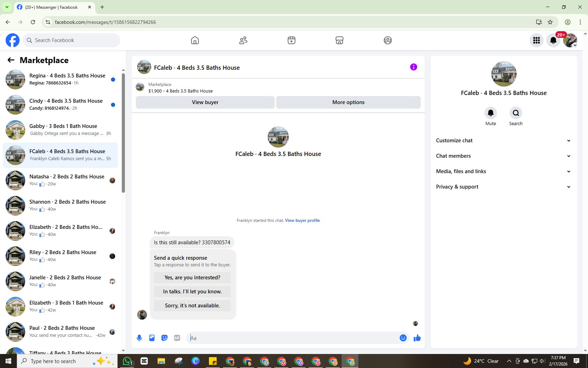This screenshot has height=368, width=588.
Task: Open the View buyer profile link
Action: 302,220
